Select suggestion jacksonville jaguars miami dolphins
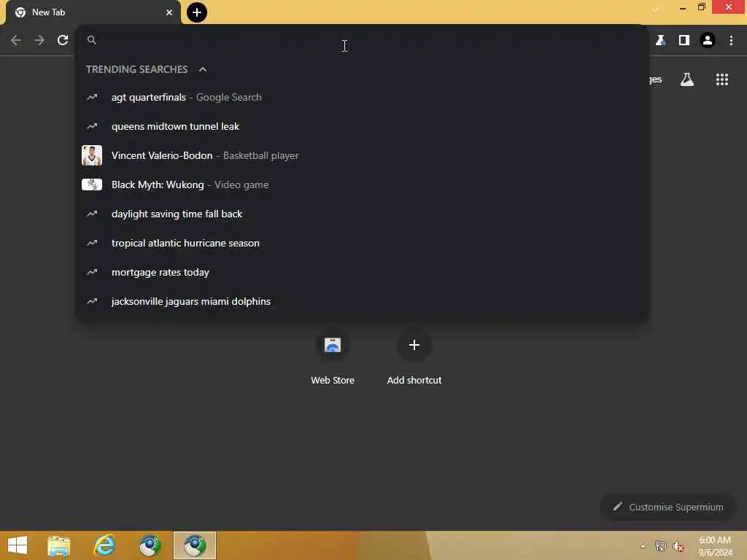This screenshot has height=560, width=747. pos(362,301)
